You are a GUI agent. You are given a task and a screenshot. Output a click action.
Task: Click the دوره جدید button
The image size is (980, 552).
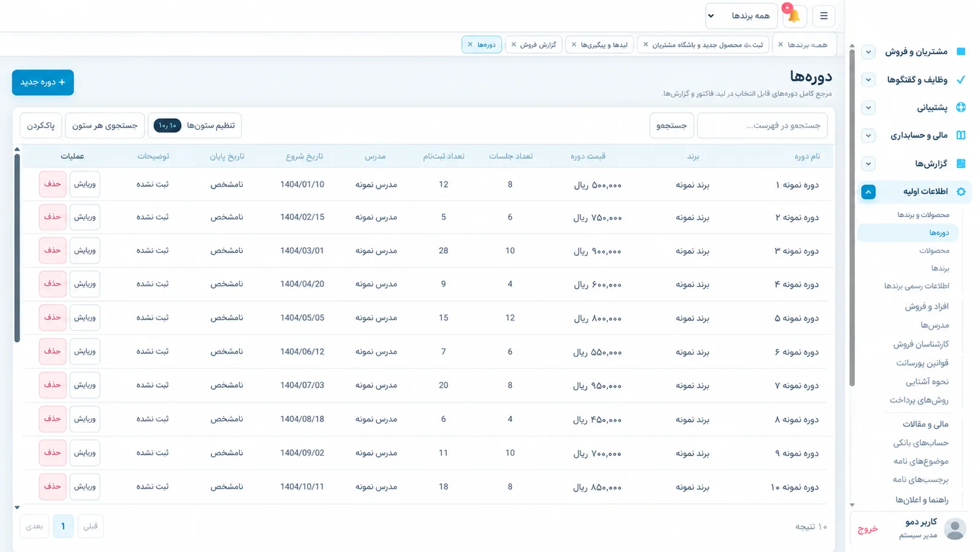pyautogui.click(x=43, y=82)
